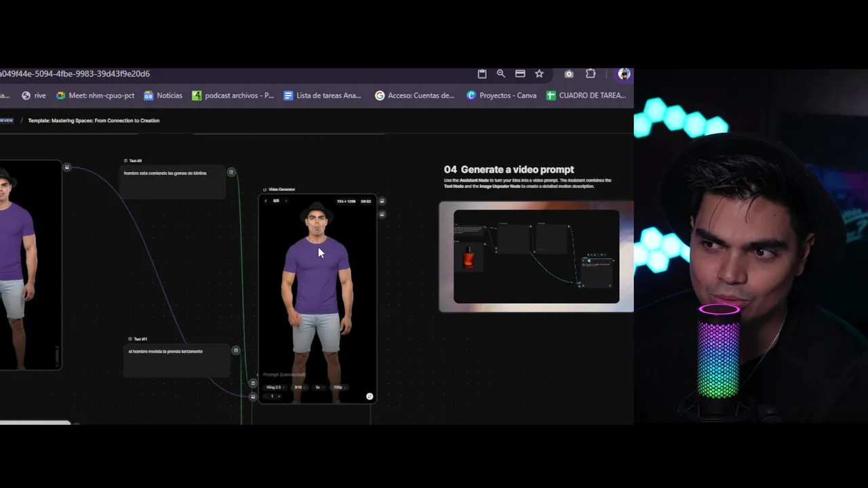Open the Extensions puzzle icon
This screenshot has height=488, width=868.
click(591, 74)
